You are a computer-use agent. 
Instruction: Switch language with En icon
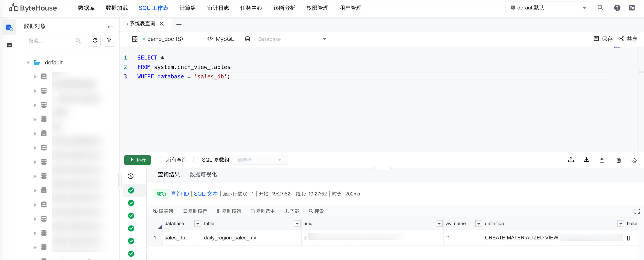point(632,8)
